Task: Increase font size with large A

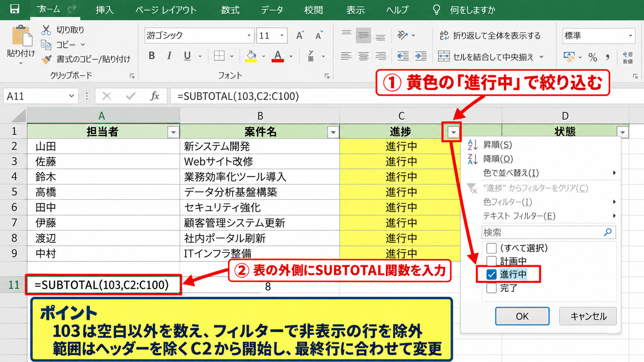Action: [x=300, y=35]
